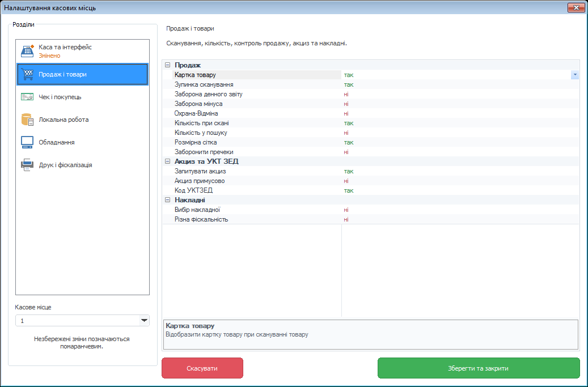588x387 pixels.
Task: Select the Вибір накладної label
Action: pos(197,210)
